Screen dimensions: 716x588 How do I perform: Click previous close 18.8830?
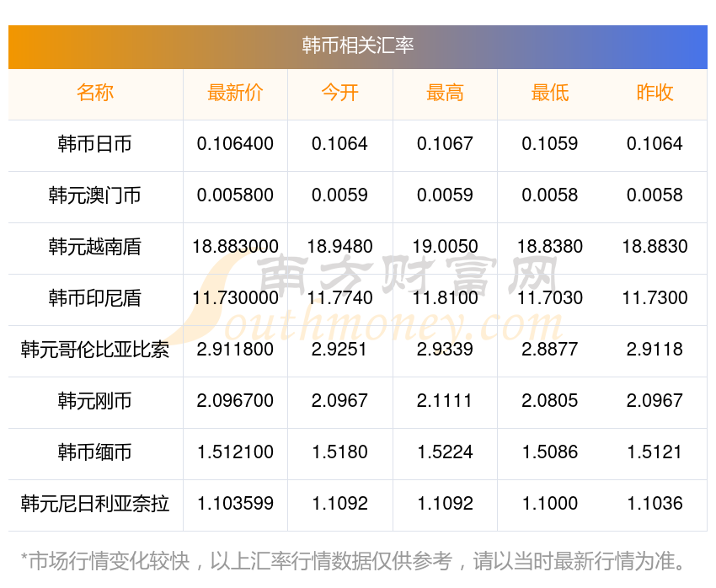pyautogui.click(x=655, y=247)
